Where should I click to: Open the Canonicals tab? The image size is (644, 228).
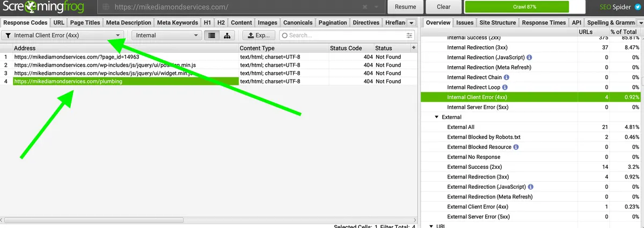(298, 23)
